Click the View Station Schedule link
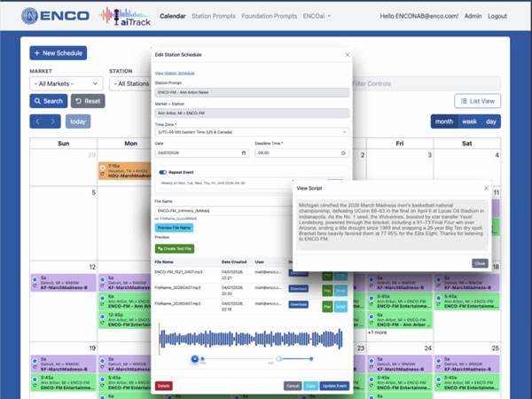Image resolution: width=532 pixels, height=399 pixels. click(176, 73)
